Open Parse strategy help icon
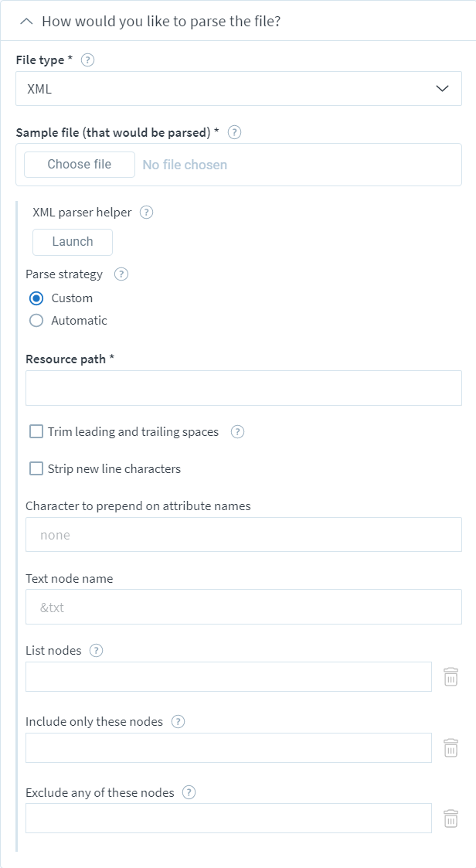This screenshot has width=476, height=868. click(121, 274)
